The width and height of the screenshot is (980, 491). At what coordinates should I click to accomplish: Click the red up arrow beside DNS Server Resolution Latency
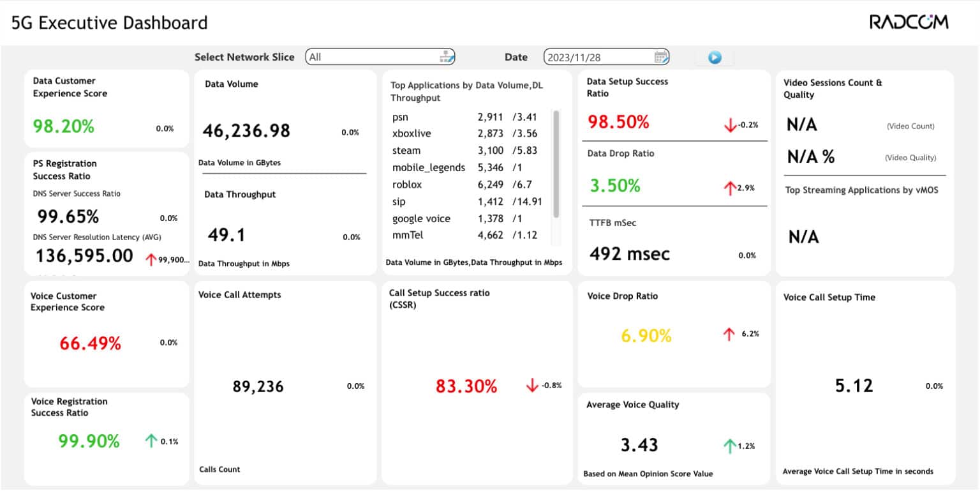click(151, 259)
